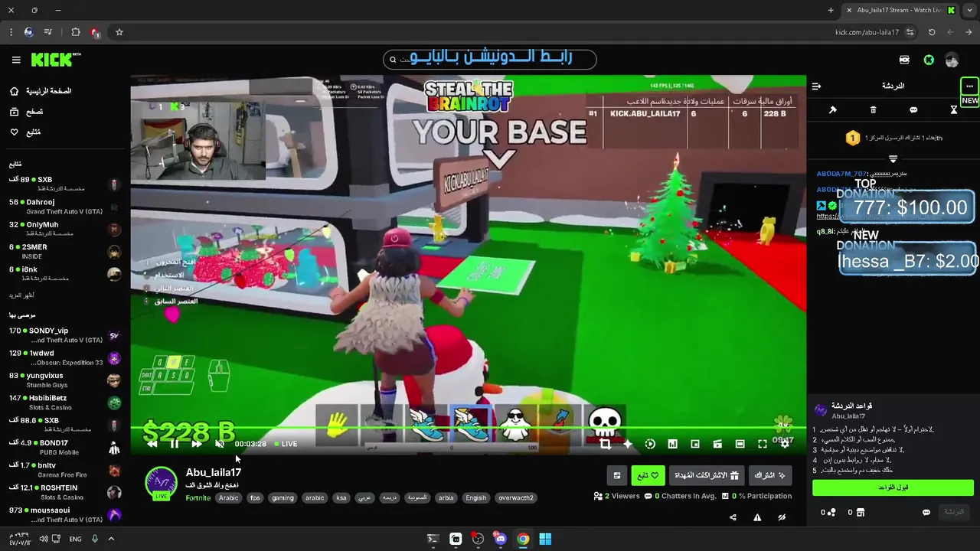The height and width of the screenshot is (551, 980).
Task: Clear chat using the trash icon
Action: pos(873,110)
